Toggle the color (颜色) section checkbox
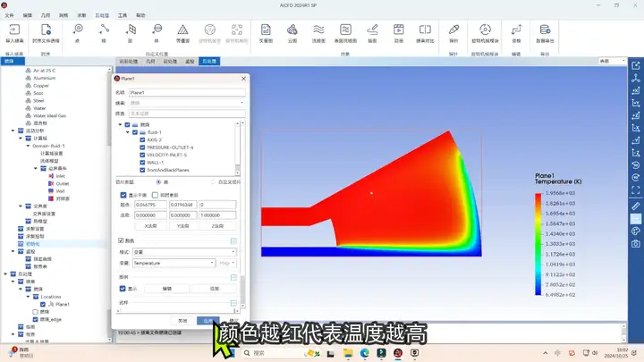This screenshot has width=644, height=362. pyautogui.click(x=121, y=240)
